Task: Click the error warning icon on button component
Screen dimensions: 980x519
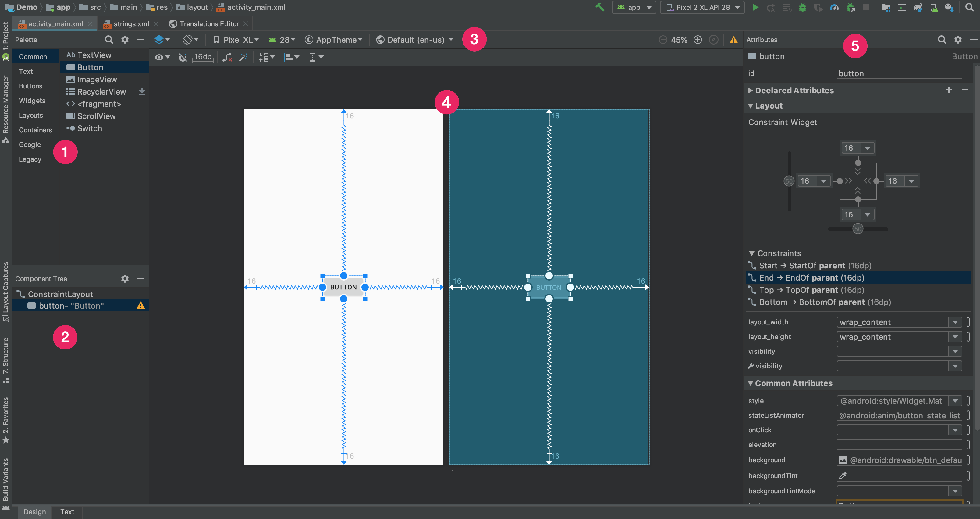Action: pyautogui.click(x=141, y=306)
